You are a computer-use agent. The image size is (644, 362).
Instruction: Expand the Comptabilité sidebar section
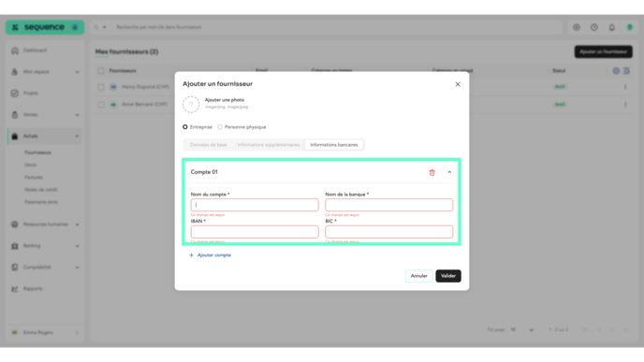(45, 268)
